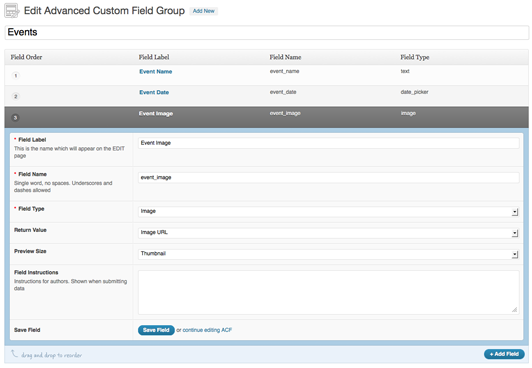532x368 pixels.
Task: Select field order circle number 1
Action: tap(16, 75)
